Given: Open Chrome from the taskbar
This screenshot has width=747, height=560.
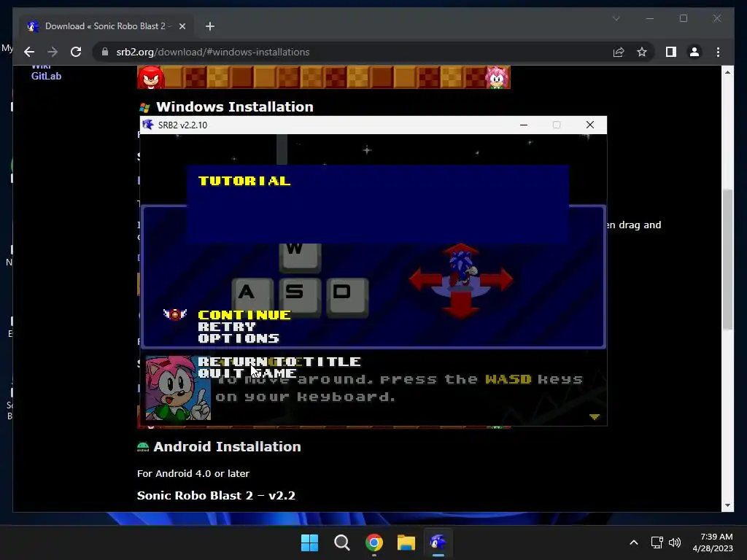Looking at the screenshot, I should (374, 542).
